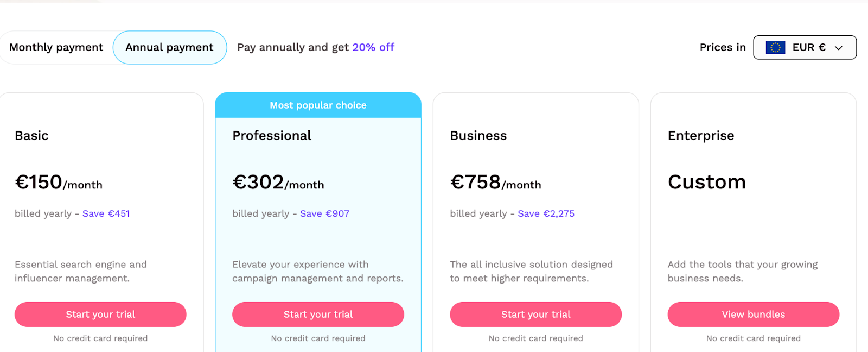Switch to Monthly payment billing
This screenshot has height=352, width=868.
(x=56, y=47)
